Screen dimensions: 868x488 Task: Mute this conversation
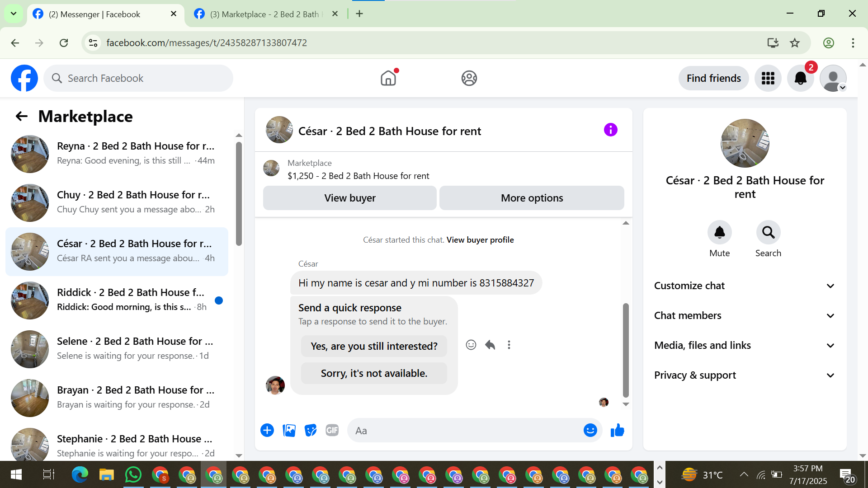point(719,233)
